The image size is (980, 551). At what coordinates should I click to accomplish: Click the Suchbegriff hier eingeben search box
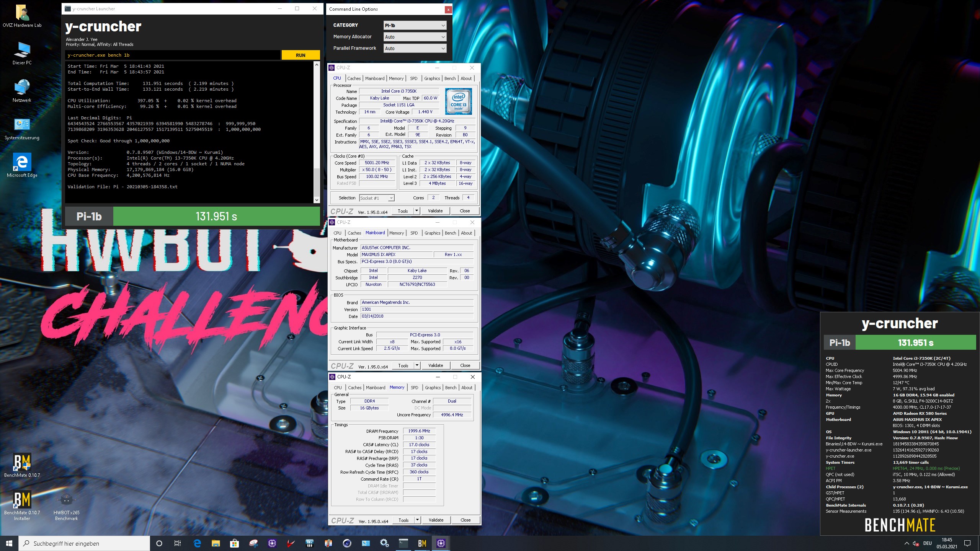point(84,543)
